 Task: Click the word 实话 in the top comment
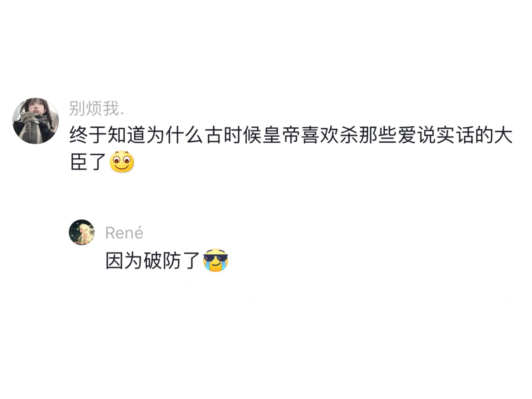click(x=455, y=135)
